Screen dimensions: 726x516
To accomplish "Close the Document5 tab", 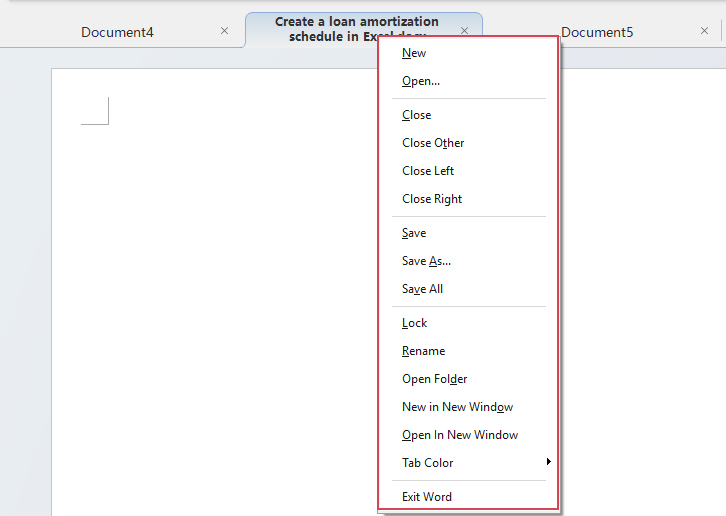I will [x=704, y=31].
